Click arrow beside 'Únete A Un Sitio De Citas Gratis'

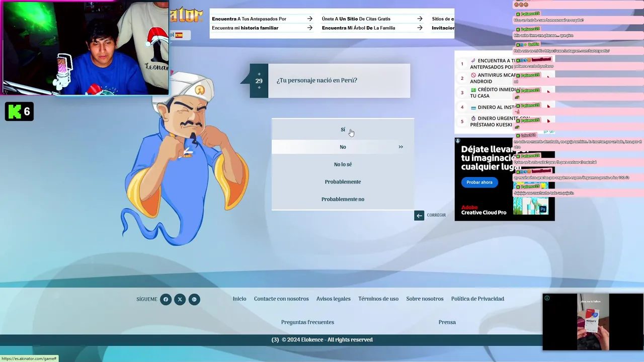(420, 19)
